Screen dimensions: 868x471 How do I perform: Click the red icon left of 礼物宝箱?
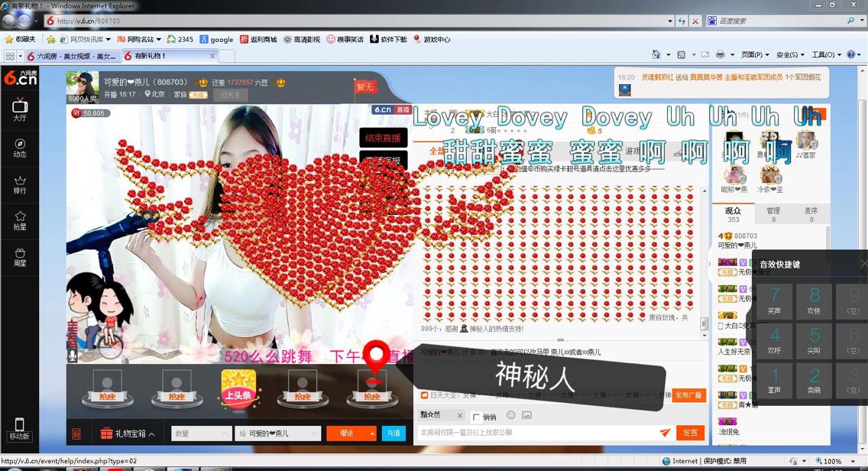(76, 434)
